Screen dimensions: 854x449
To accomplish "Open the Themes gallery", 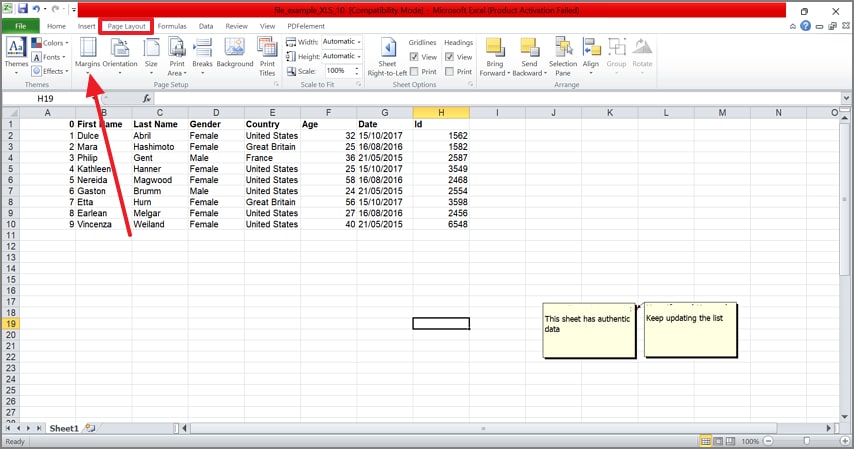I will tap(16, 56).
